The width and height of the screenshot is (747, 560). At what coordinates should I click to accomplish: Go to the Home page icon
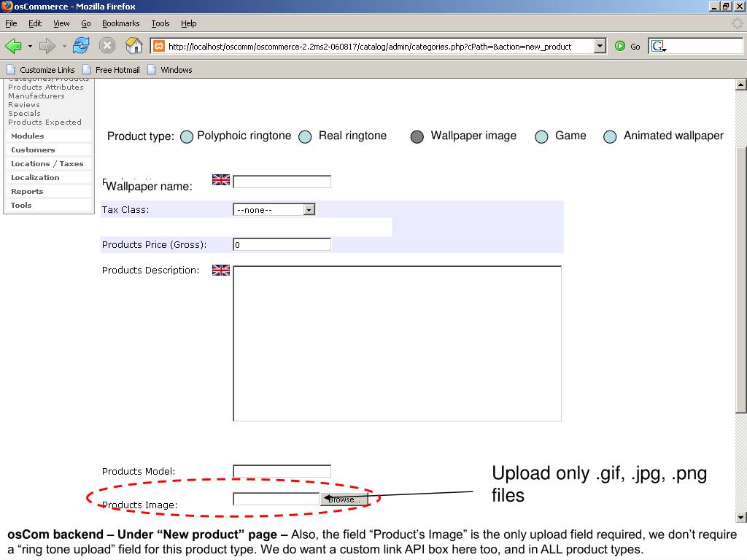tap(134, 46)
